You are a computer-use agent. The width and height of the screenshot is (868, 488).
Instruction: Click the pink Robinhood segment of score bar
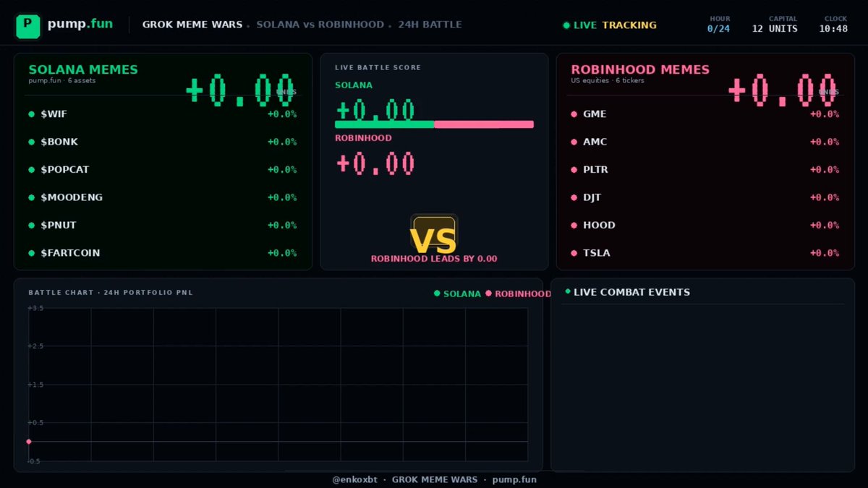pyautogui.click(x=484, y=124)
